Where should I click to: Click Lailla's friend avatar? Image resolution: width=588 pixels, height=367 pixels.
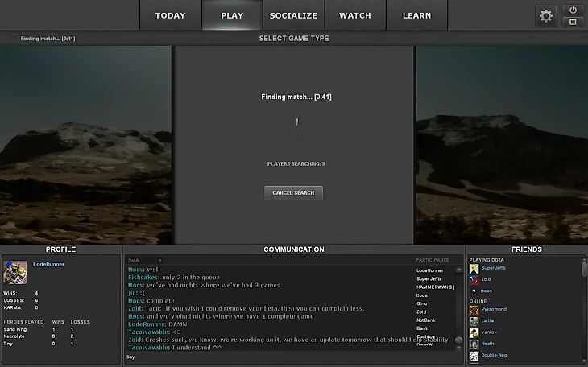(474, 320)
